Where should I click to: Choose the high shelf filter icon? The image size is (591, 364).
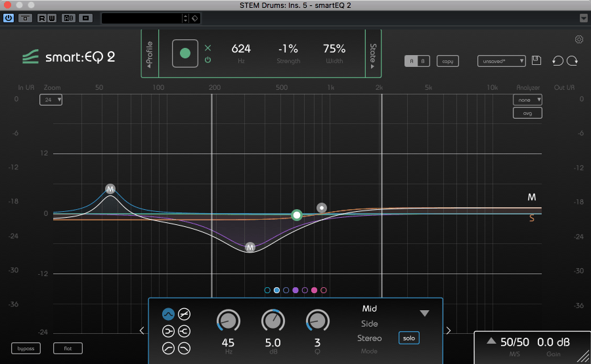(x=184, y=331)
